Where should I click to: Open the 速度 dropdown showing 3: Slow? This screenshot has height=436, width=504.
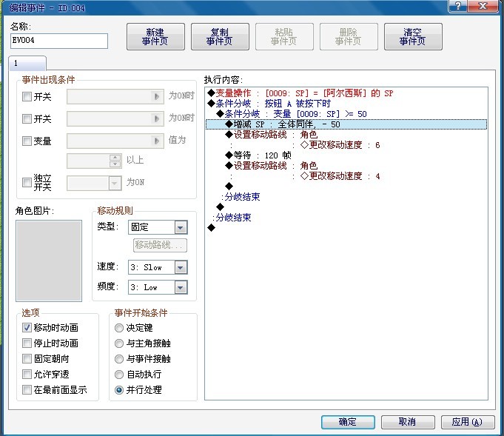tap(158, 267)
